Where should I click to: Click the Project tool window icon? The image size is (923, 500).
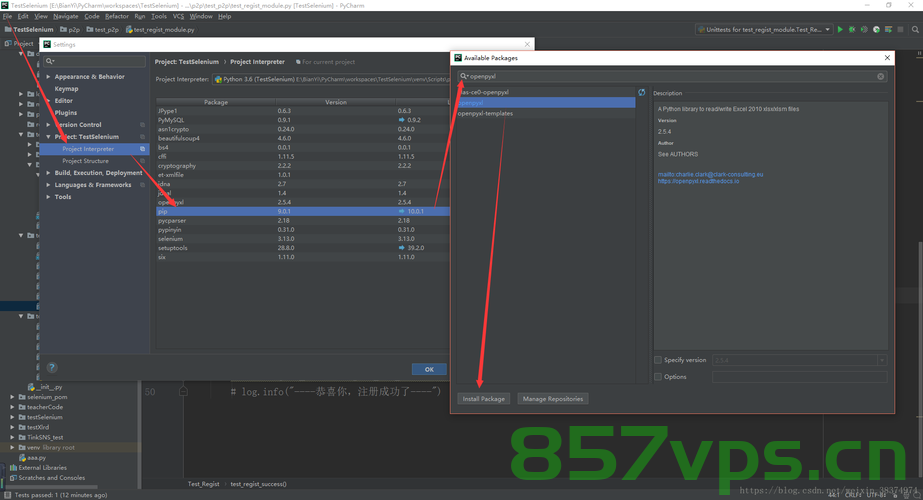(8, 44)
